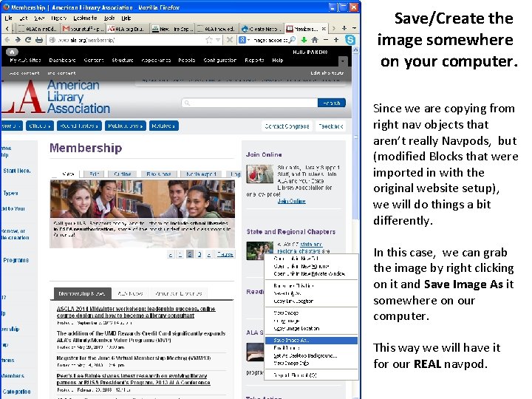
Task: Go back with the browser back arrow
Action: (x=7, y=40)
